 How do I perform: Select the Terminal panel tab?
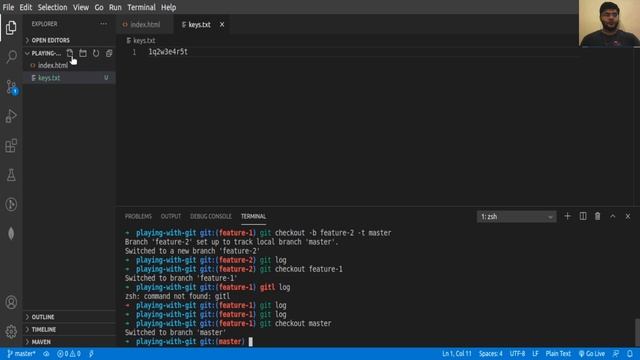click(253, 216)
